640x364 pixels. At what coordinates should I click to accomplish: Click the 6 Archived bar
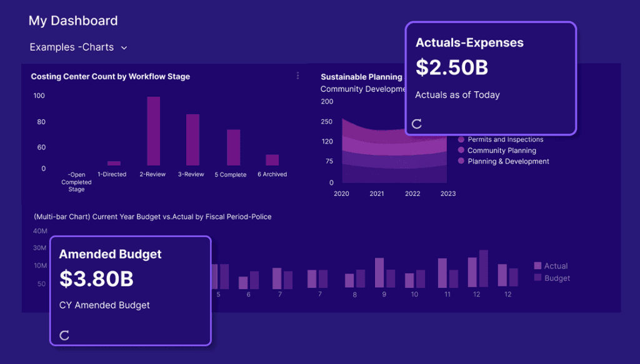point(272,160)
